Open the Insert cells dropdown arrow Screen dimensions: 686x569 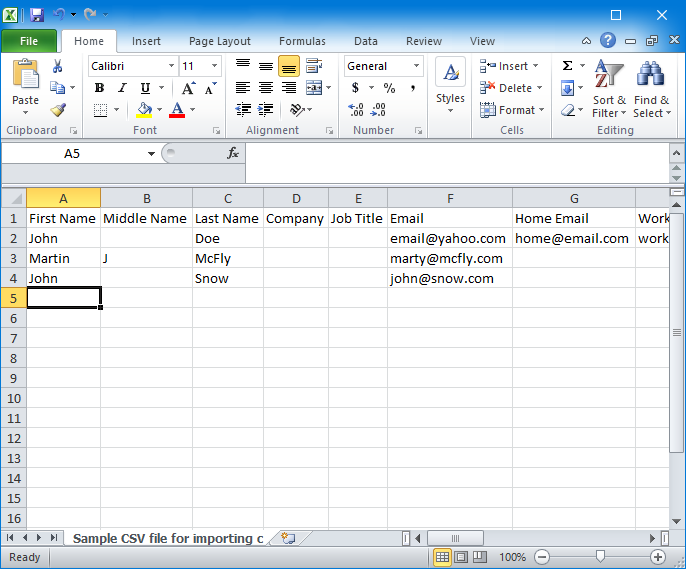pyautogui.click(x=536, y=66)
